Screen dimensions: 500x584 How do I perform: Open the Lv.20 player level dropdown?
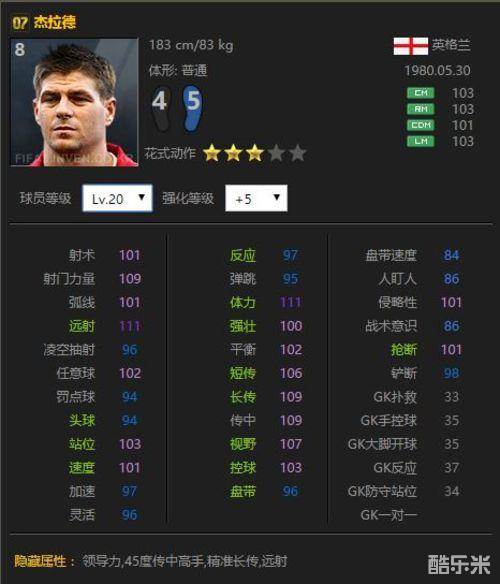point(117,199)
